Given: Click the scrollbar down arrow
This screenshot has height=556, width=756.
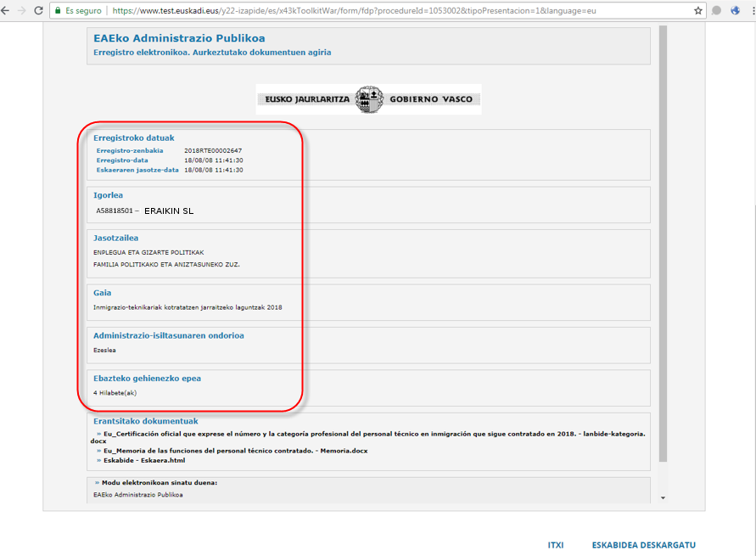Looking at the screenshot, I should coord(663,498).
